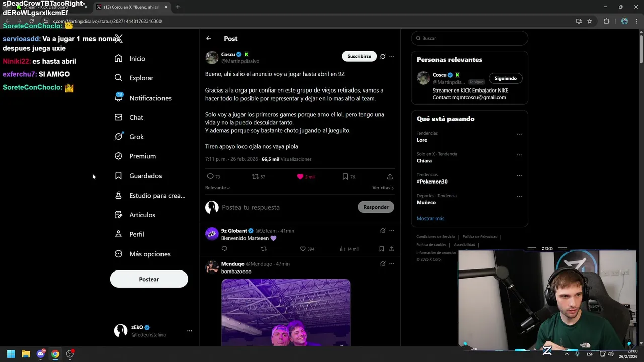This screenshot has height=362, width=644.
Task: Open Condiciones de Servicio link
Action: click(x=435, y=237)
